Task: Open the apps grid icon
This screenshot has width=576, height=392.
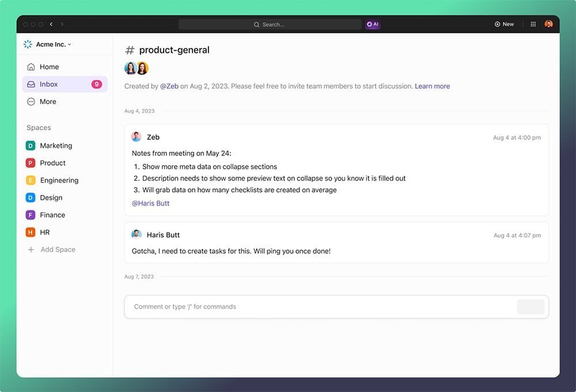Action: click(533, 24)
